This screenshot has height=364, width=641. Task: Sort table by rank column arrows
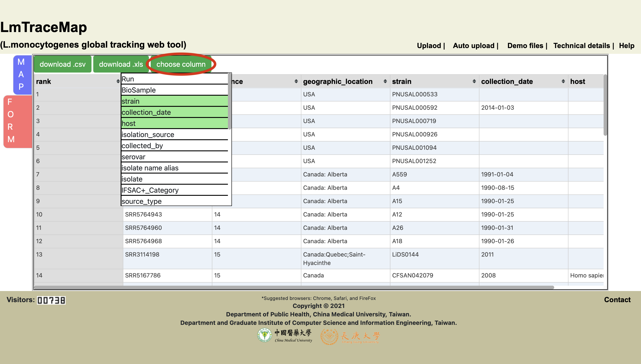118,81
